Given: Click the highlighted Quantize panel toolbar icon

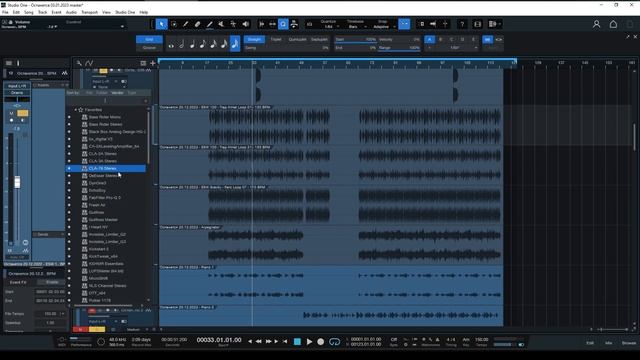Looking at the screenshot, I should (x=283, y=24).
